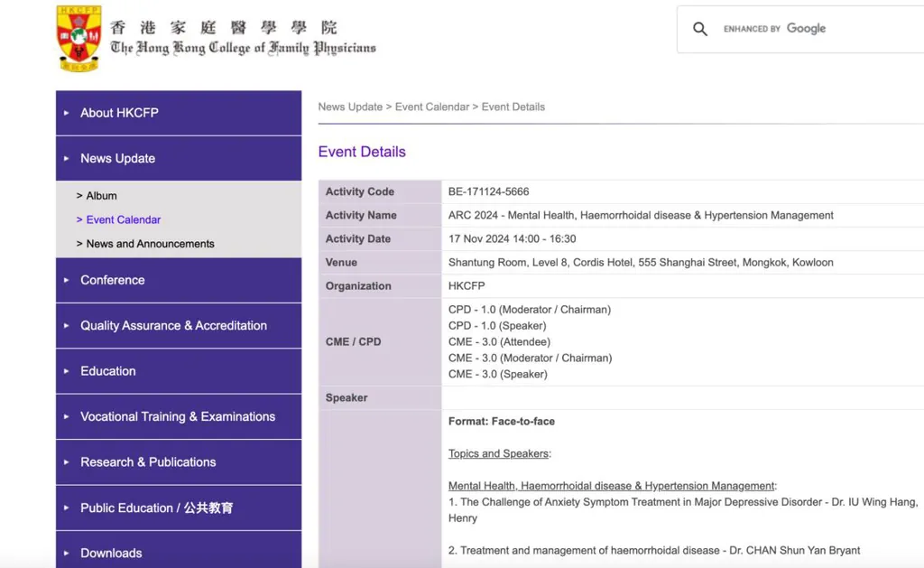This screenshot has height=568, width=924.
Task: Click the Speaker label cell
Action: 380,397
